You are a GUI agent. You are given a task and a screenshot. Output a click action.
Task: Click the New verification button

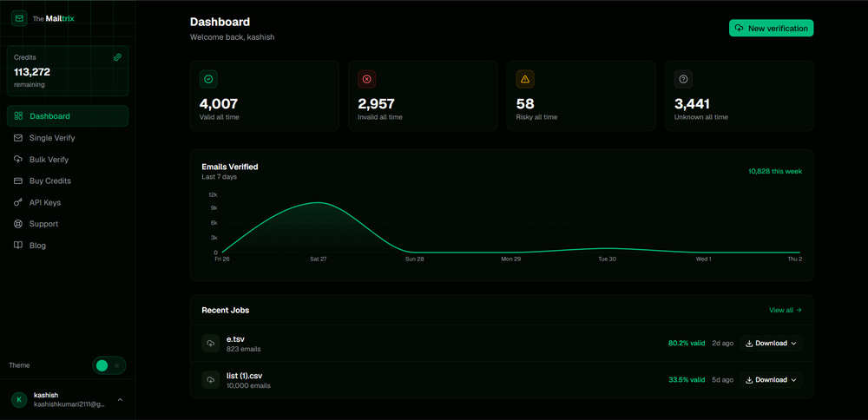point(771,29)
